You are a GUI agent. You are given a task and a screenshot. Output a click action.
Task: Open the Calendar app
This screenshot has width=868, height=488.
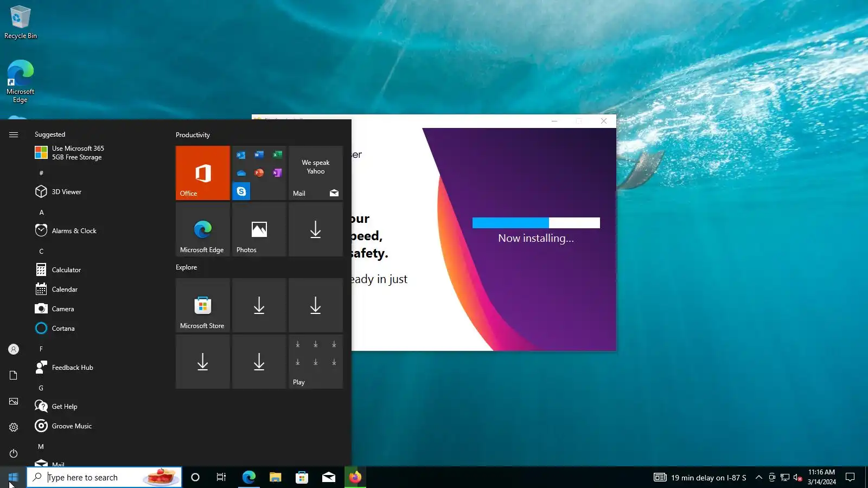(x=98, y=290)
